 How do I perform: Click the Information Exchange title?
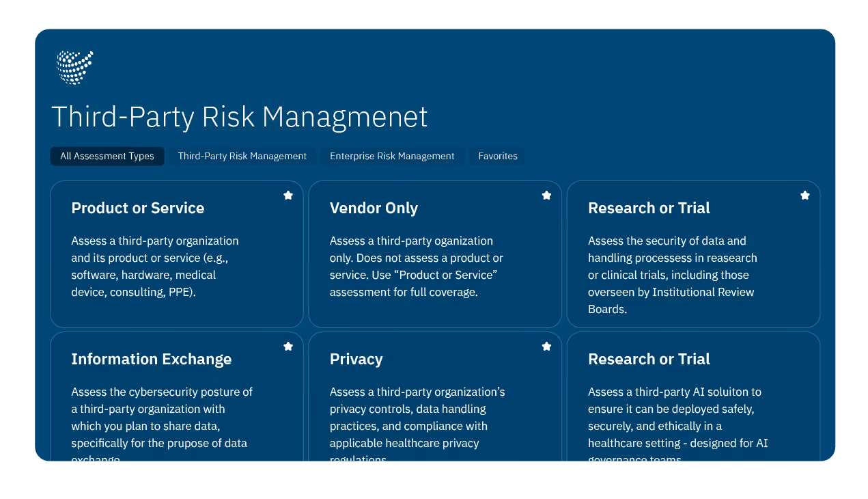(x=152, y=359)
